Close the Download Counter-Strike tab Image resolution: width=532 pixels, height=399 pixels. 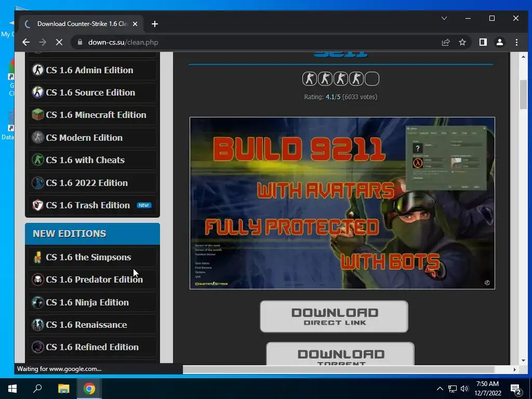click(x=135, y=24)
